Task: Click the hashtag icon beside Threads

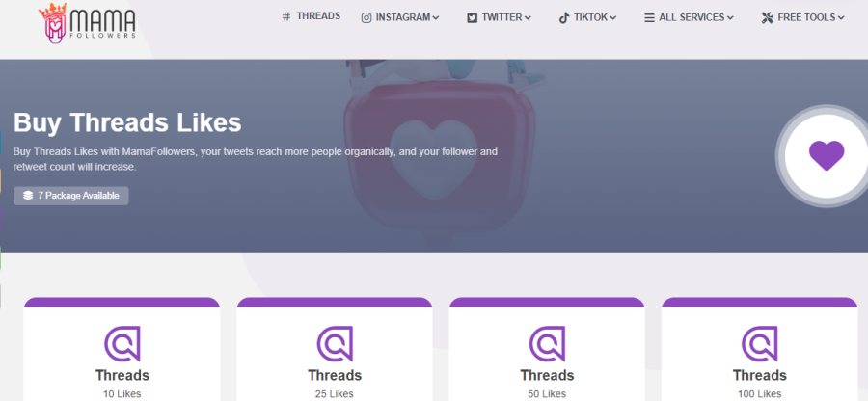Action: [286, 16]
